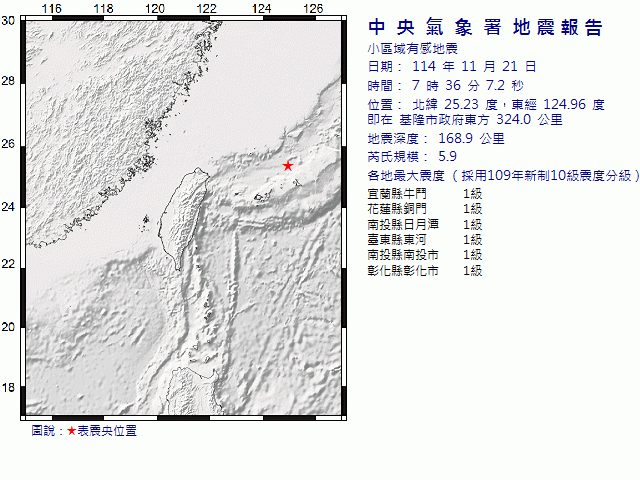
Task: Click the red epicenter star on map
Action: (x=288, y=166)
